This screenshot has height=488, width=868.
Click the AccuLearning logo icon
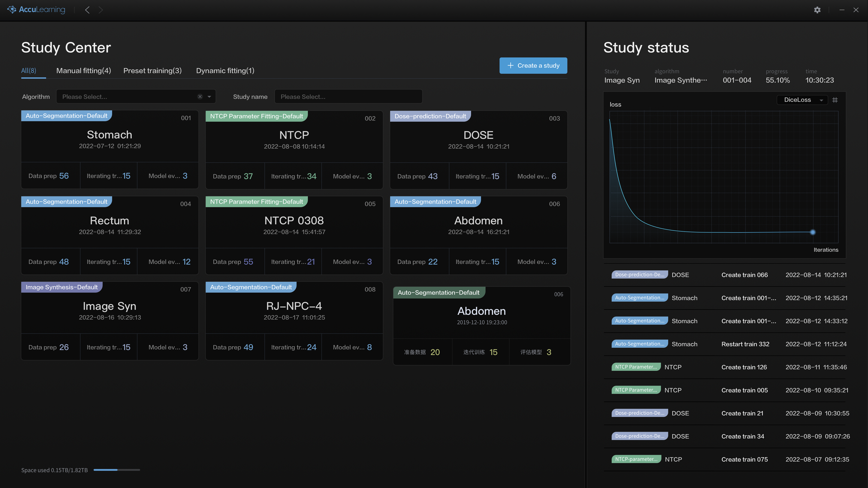pos(11,10)
